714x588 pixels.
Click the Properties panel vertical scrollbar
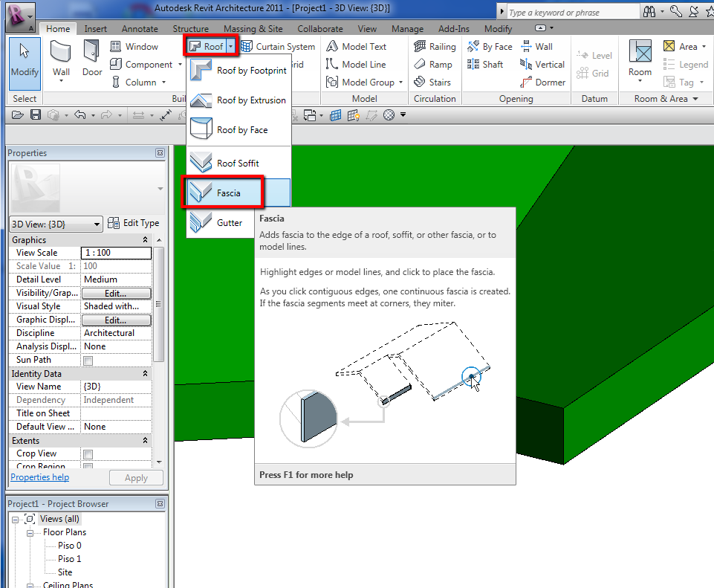coord(159,304)
